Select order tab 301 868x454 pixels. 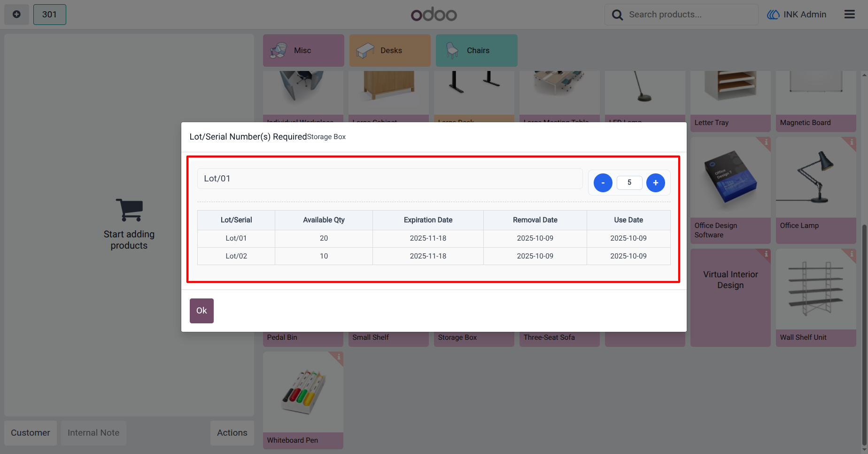pos(49,15)
